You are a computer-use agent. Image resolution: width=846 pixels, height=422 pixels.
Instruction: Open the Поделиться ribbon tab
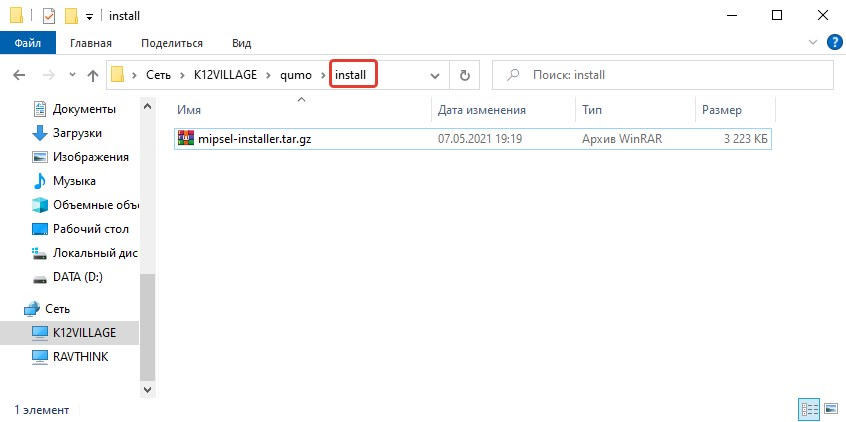[x=172, y=43]
